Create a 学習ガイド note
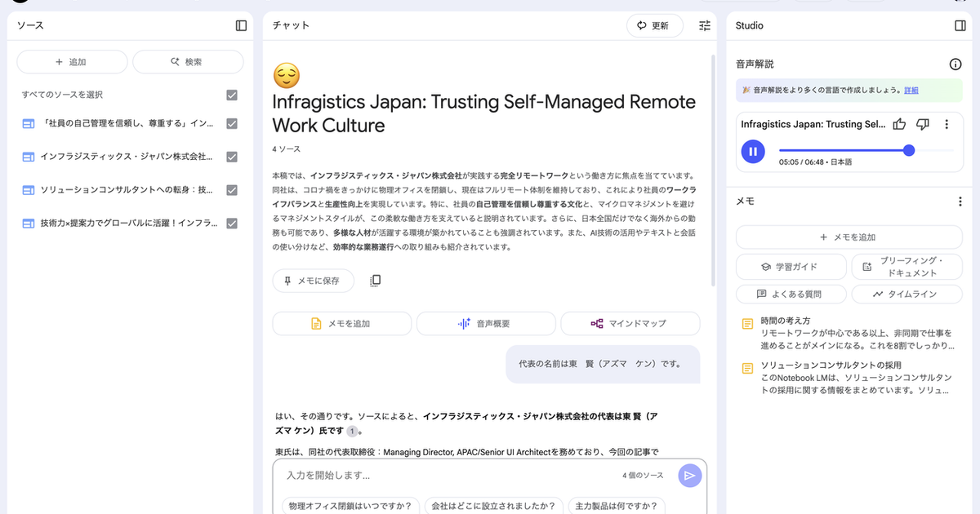980x514 pixels. click(791, 267)
